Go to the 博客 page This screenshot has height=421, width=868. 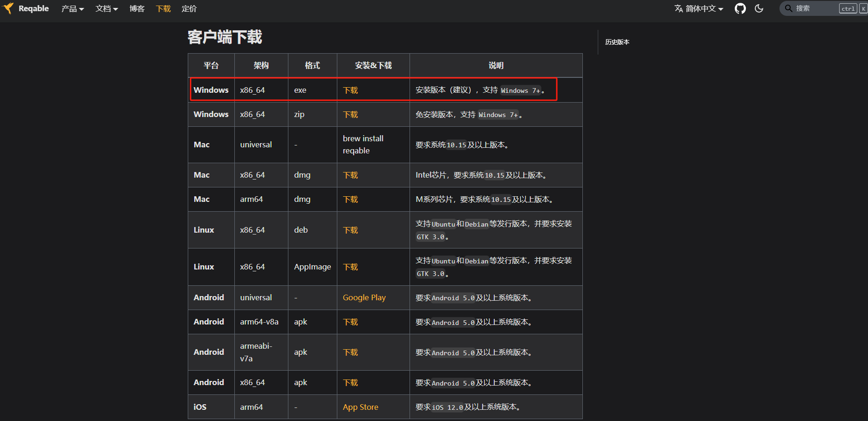point(137,8)
